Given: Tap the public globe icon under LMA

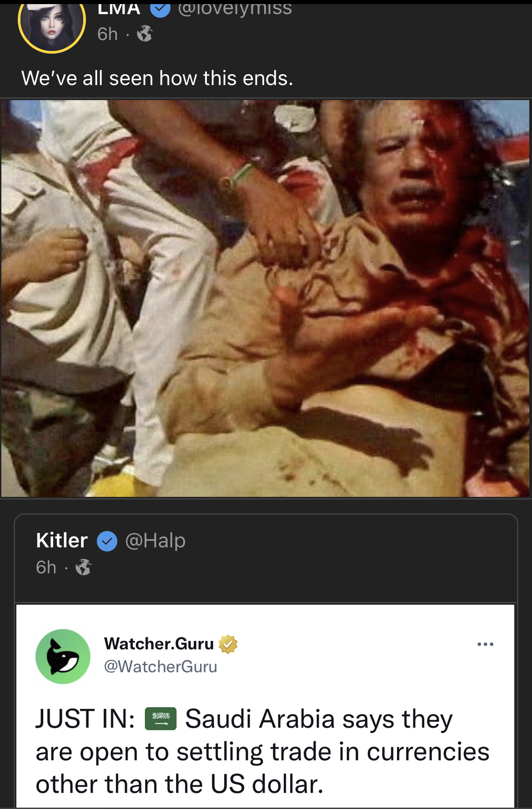Looking at the screenshot, I should (x=145, y=34).
